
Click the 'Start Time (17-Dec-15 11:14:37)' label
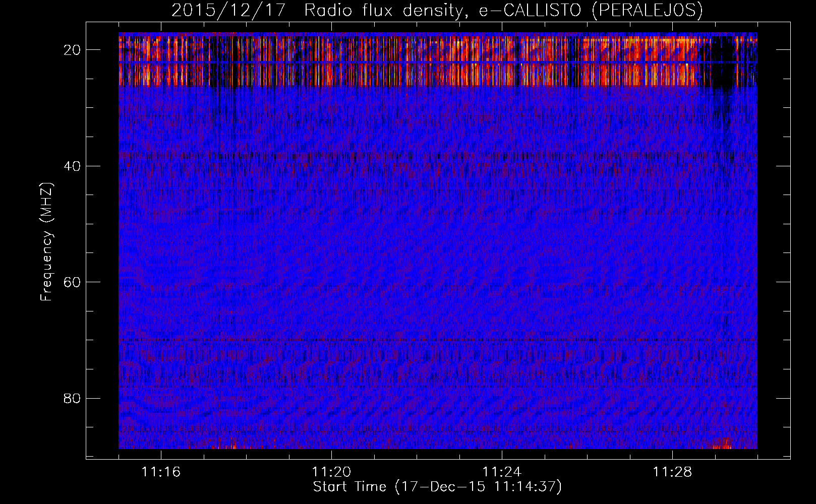437,487
